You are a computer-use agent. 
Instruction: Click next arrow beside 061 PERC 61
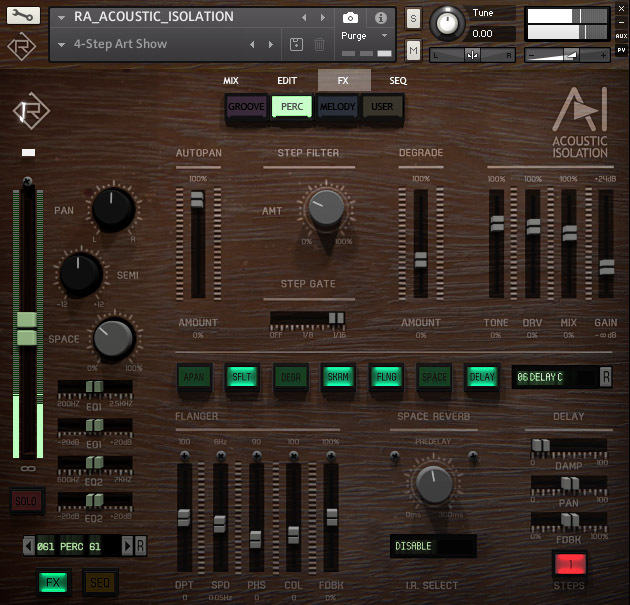tap(127, 545)
